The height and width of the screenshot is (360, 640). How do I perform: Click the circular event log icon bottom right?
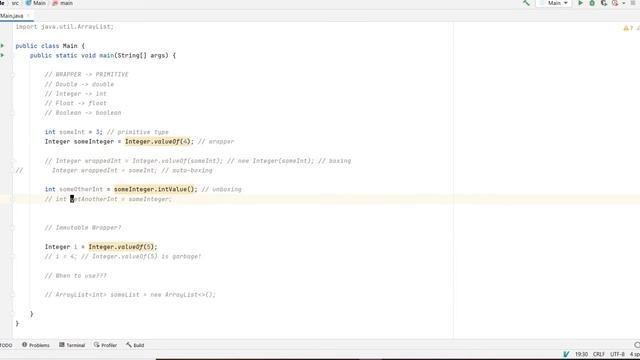[637, 345]
